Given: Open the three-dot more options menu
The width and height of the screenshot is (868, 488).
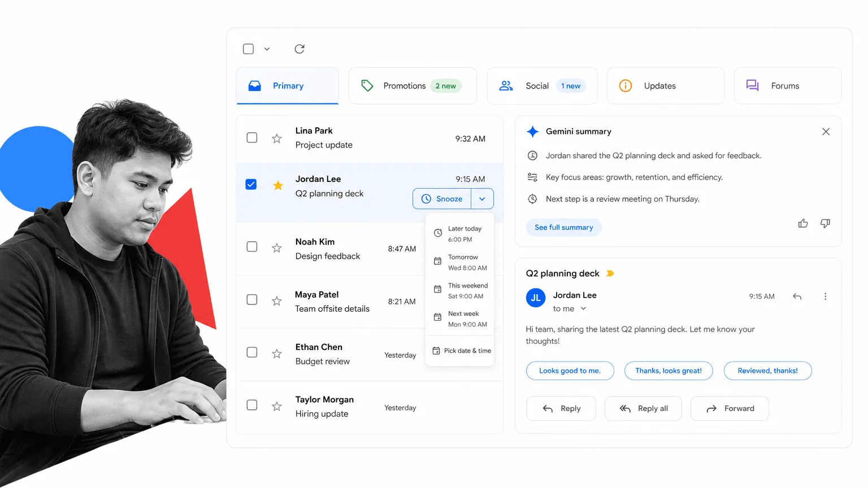Looking at the screenshot, I should click(825, 297).
